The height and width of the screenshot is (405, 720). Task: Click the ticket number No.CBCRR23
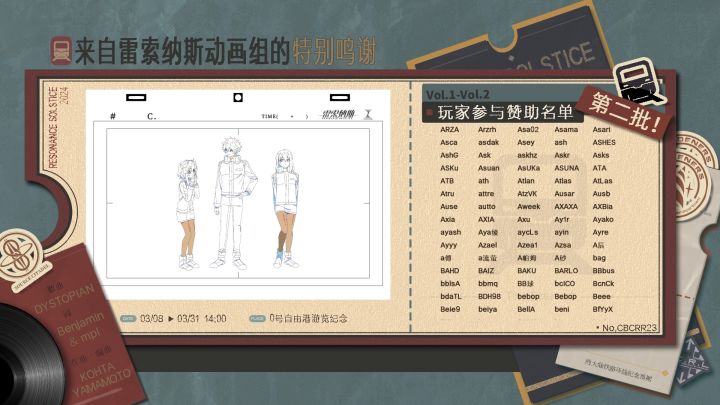click(x=626, y=327)
